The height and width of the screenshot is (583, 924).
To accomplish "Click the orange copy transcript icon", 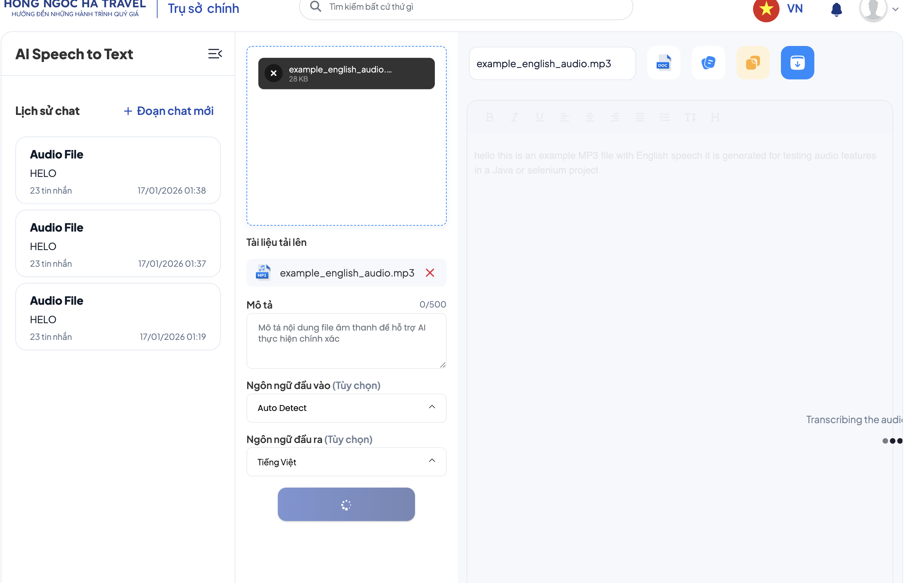I will tap(752, 63).
